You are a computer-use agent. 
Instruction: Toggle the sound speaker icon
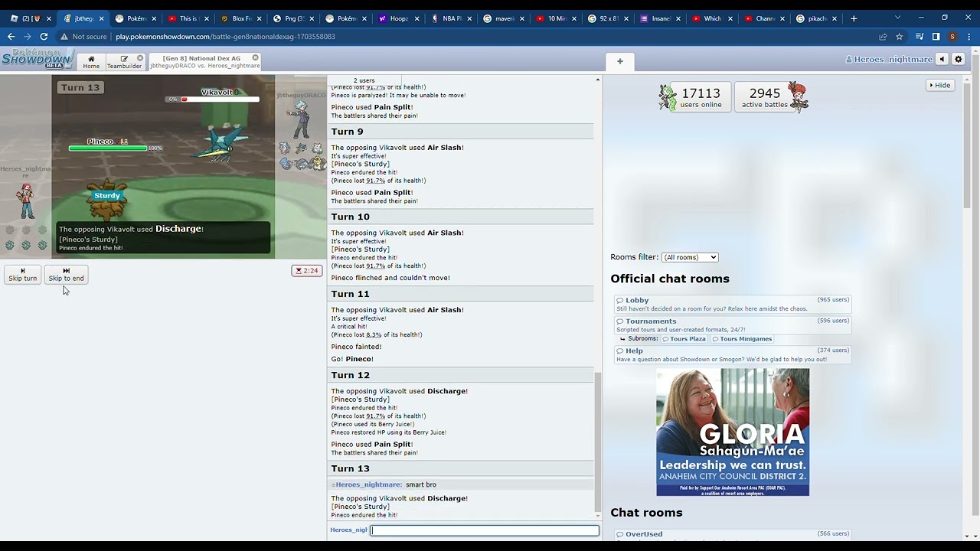(x=942, y=60)
